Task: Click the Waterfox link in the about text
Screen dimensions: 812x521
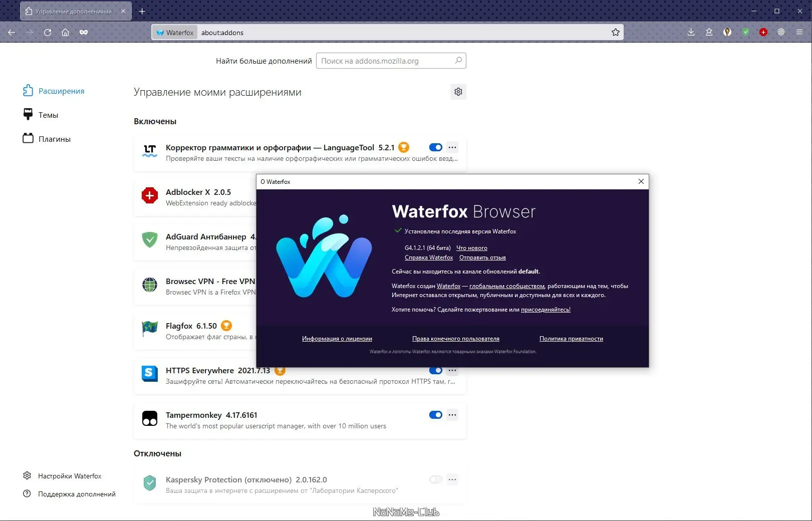Action: point(448,286)
